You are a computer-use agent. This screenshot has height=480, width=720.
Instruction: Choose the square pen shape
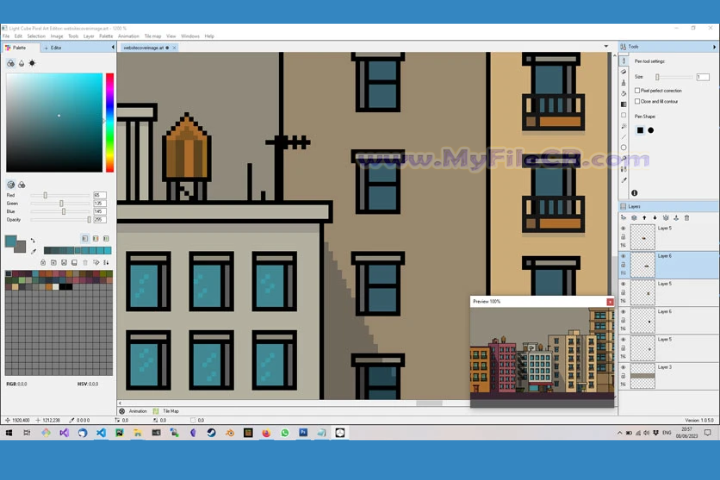click(640, 130)
